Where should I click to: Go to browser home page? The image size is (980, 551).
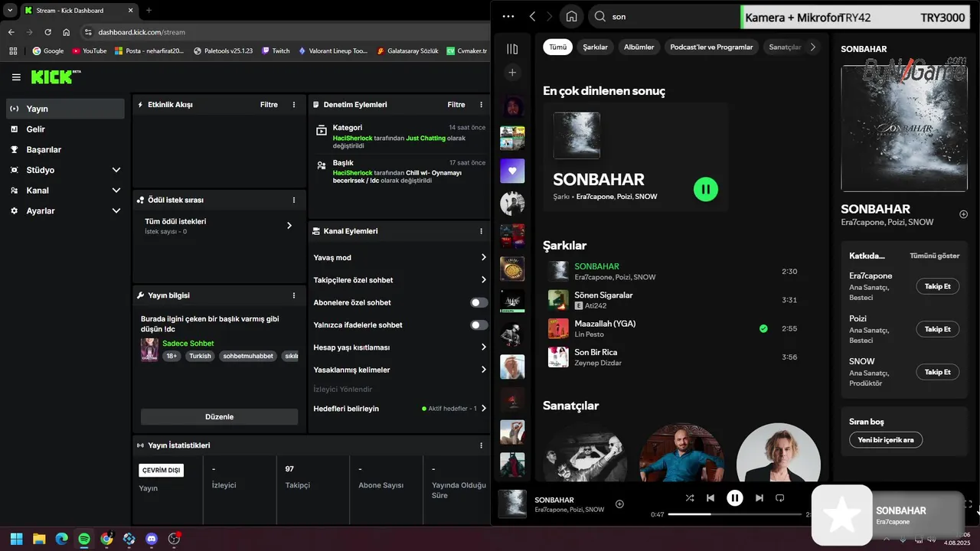coord(67,32)
